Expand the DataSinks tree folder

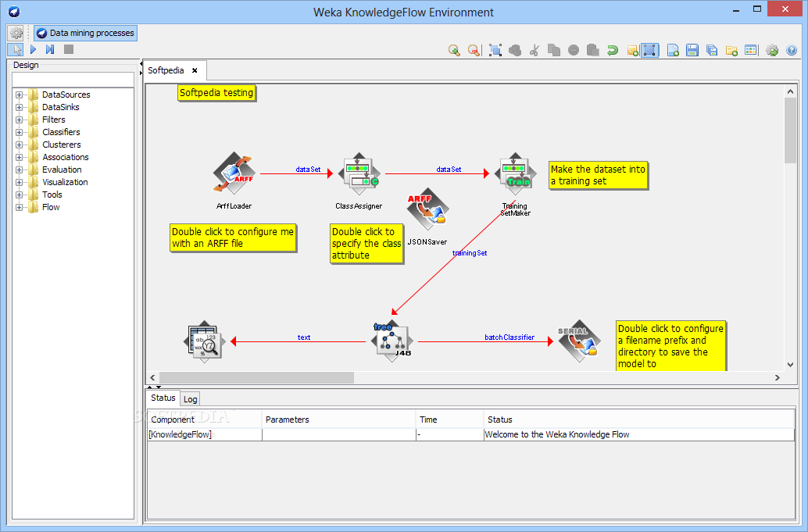click(x=19, y=107)
